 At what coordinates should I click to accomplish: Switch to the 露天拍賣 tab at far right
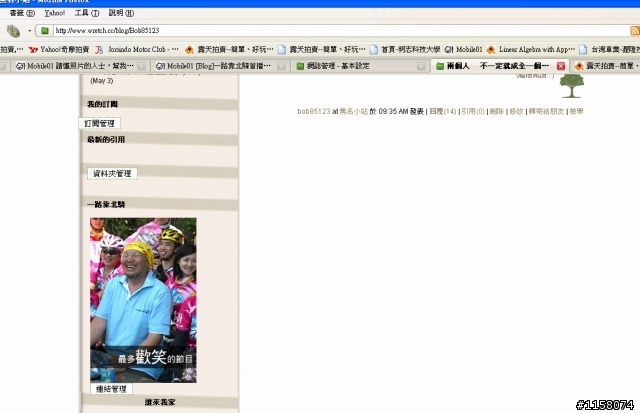pyautogui.click(x=606, y=66)
